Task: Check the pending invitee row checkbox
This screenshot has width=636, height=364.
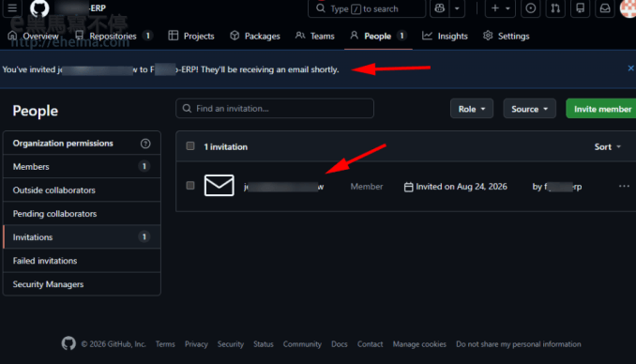Action: [x=190, y=186]
